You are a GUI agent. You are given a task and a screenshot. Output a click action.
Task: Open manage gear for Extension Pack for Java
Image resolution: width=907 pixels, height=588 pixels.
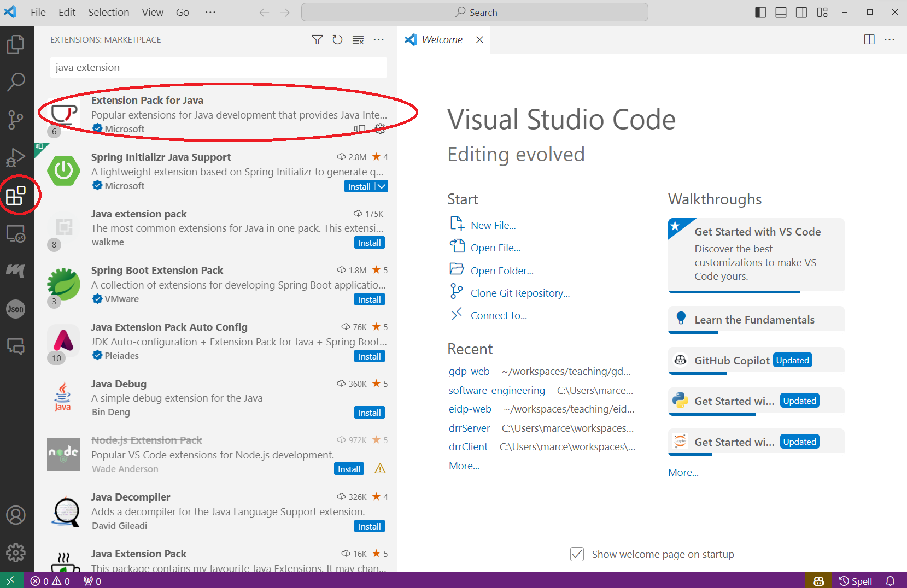(380, 129)
